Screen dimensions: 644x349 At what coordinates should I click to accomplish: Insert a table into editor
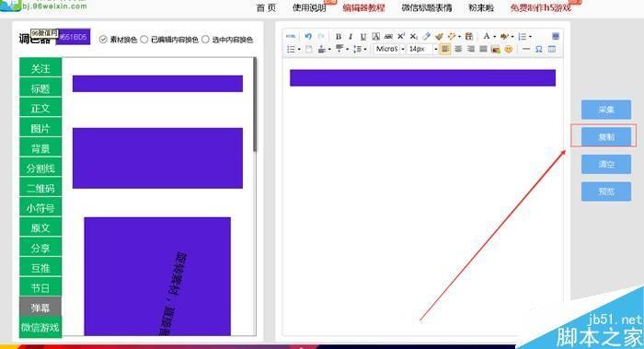pos(552,49)
